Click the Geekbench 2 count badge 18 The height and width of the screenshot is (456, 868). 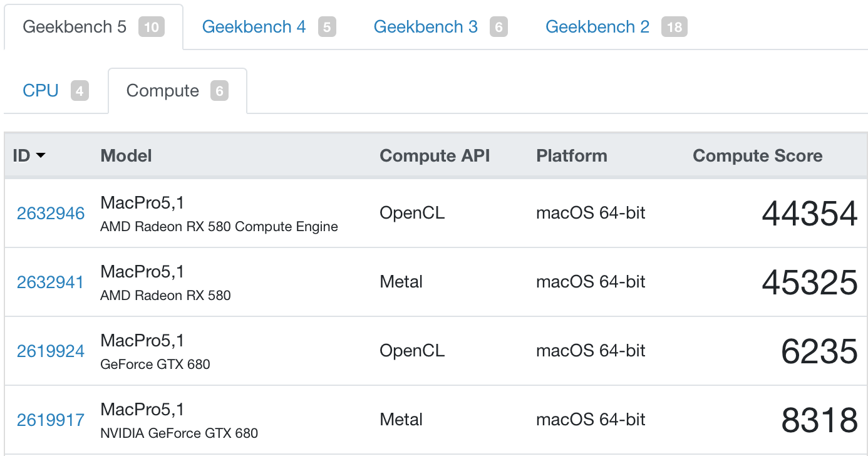pyautogui.click(x=674, y=27)
